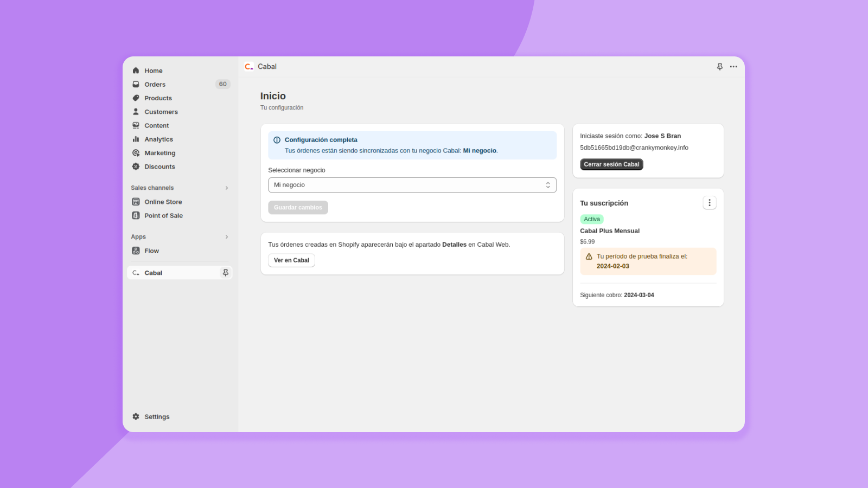The image size is (868, 488).
Task: Navigate to Customers page
Action: [161, 112]
